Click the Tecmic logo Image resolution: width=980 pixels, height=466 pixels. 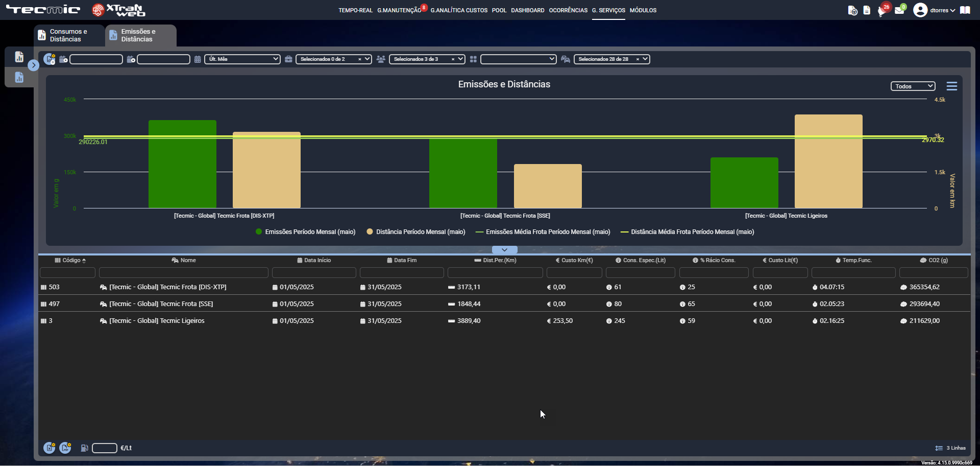tap(43, 10)
